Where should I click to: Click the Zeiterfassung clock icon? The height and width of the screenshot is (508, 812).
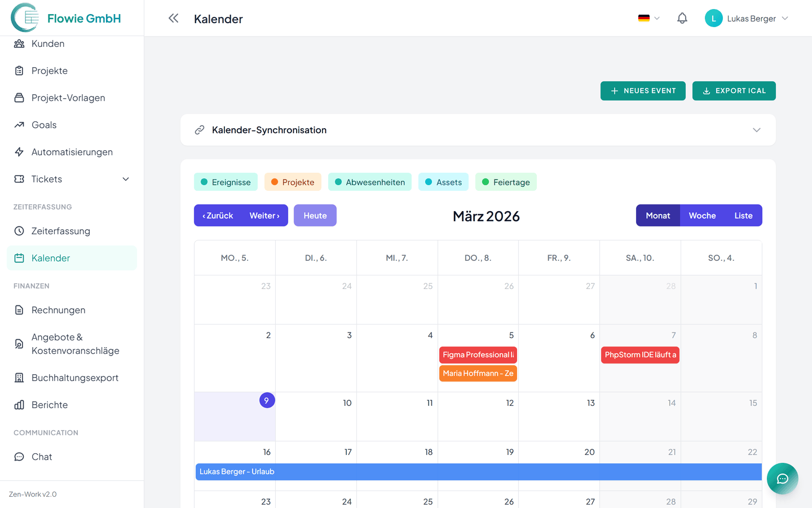tap(20, 231)
